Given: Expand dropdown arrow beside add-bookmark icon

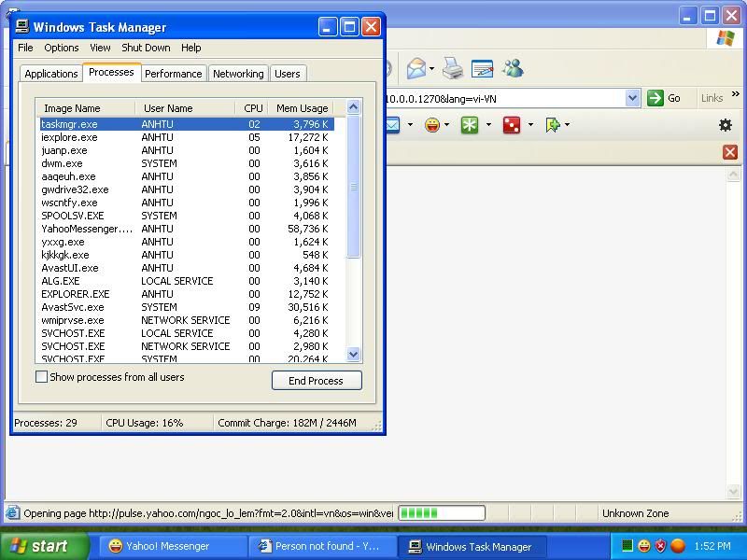Looking at the screenshot, I should [x=567, y=125].
